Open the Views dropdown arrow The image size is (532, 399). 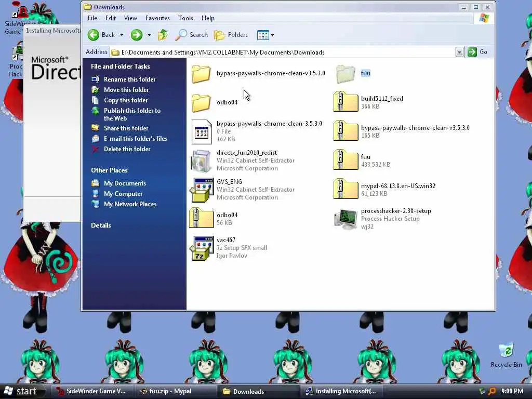pyautogui.click(x=272, y=35)
